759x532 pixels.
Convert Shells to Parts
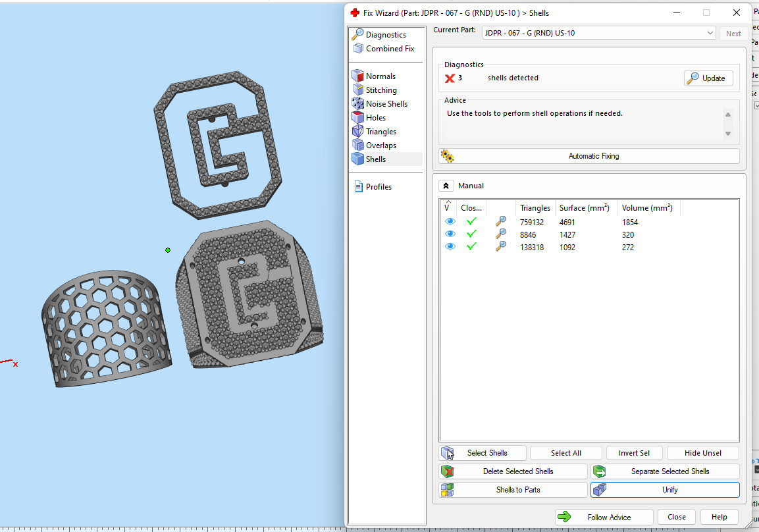click(513, 490)
